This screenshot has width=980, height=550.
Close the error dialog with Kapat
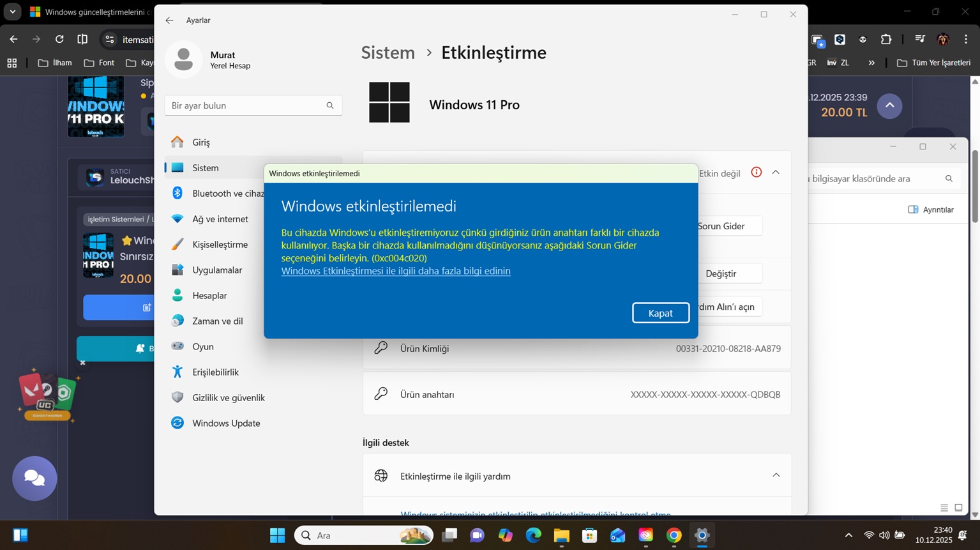(x=661, y=313)
